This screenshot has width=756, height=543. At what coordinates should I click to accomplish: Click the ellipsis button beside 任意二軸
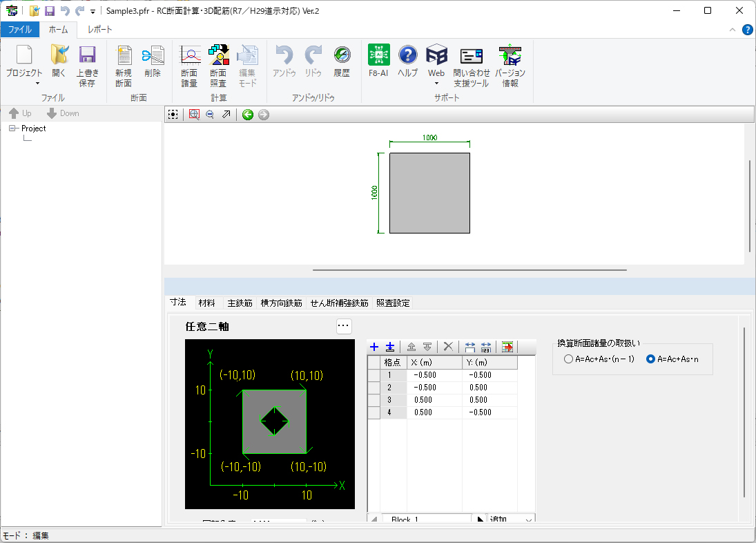(x=344, y=327)
